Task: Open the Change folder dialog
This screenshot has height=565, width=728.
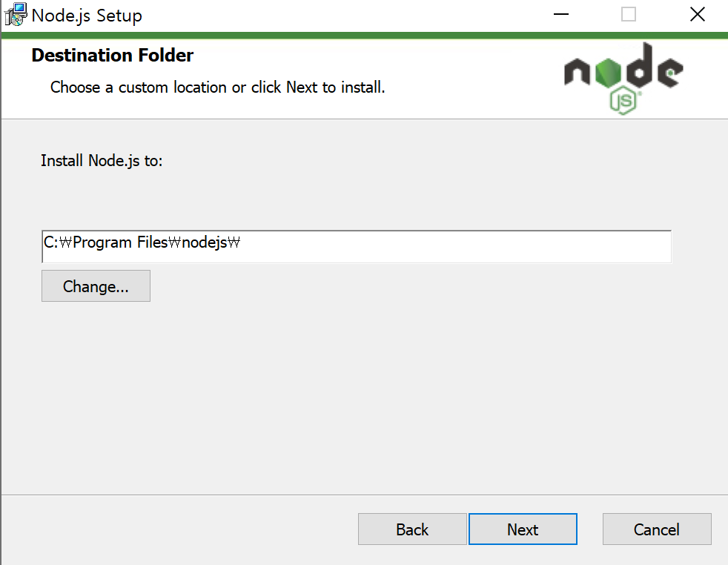Action: (96, 286)
